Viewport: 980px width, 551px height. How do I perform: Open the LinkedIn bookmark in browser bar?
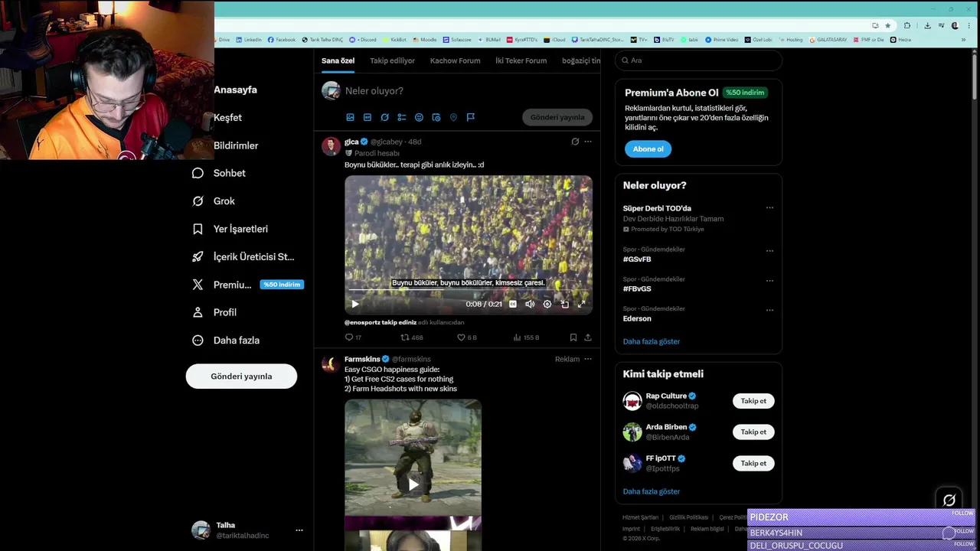pos(249,40)
